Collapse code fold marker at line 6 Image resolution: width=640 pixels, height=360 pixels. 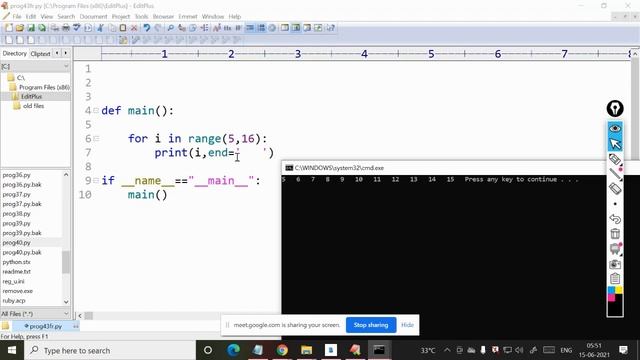click(96, 139)
